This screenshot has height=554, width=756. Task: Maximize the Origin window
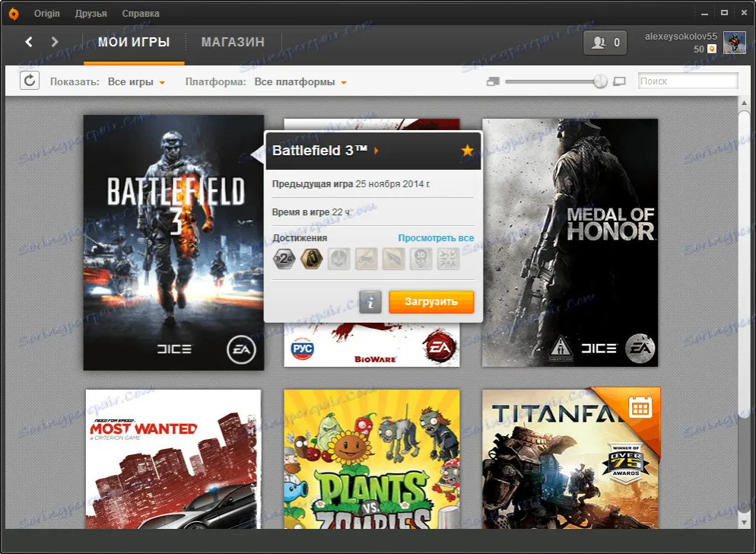pyautogui.click(x=724, y=13)
